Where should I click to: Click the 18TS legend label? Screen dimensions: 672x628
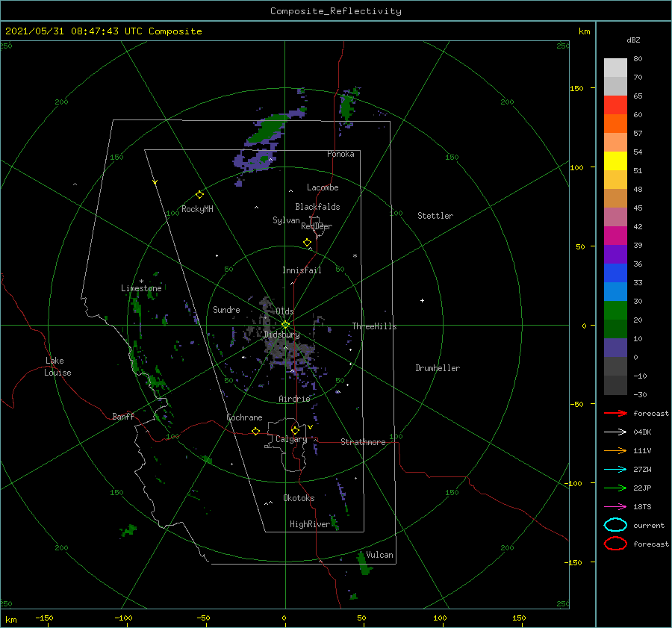[642, 507]
